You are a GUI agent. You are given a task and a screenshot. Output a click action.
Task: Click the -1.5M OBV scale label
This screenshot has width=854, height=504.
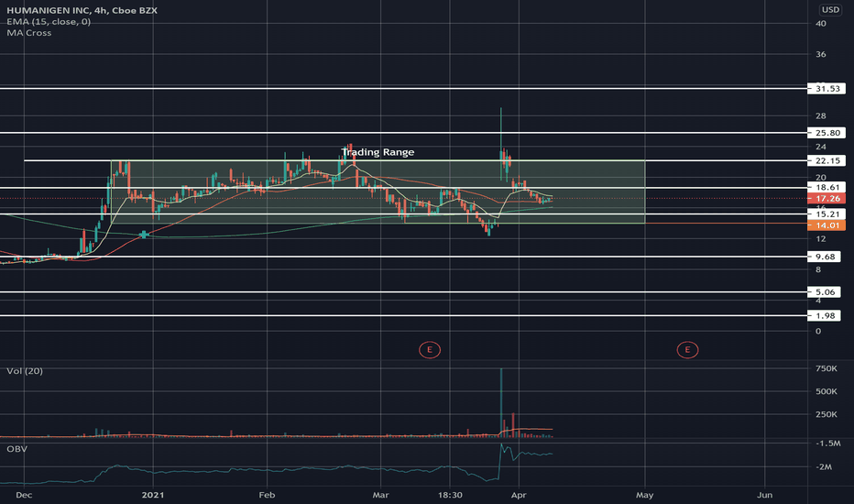(x=827, y=444)
